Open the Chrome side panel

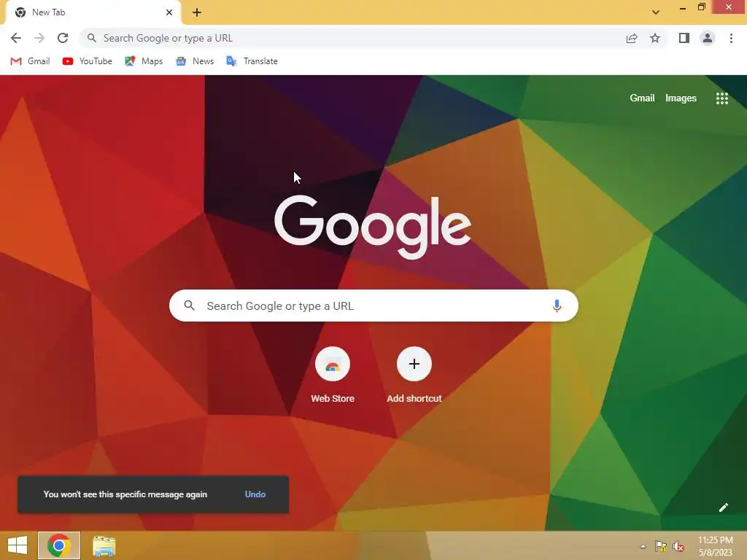[684, 38]
